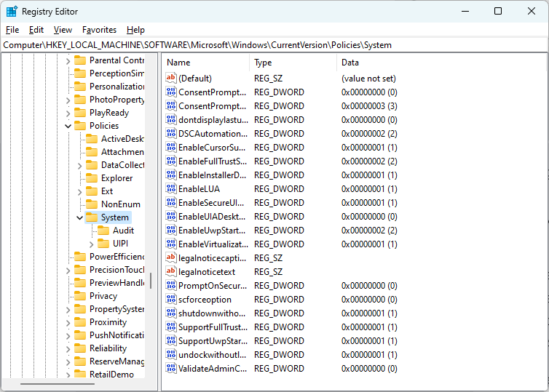The width and height of the screenshot is (549, 392).
Task: Expand the UIPI subkey
Action: click(x=92, y=244)
